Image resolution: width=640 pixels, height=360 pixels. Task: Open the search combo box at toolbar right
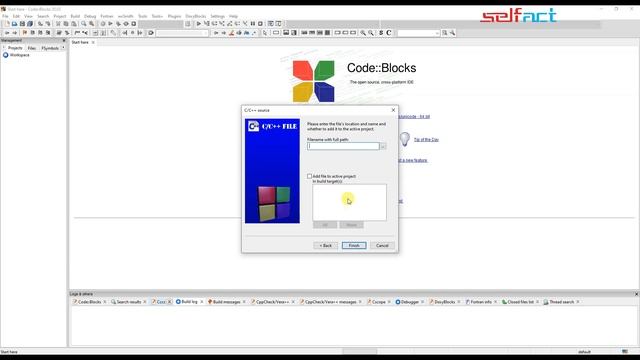418,33
